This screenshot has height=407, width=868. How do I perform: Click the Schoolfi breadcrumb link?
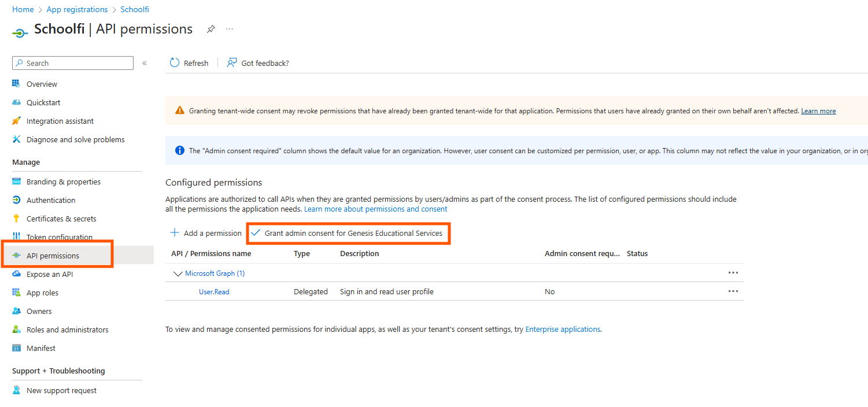point(135,9)
